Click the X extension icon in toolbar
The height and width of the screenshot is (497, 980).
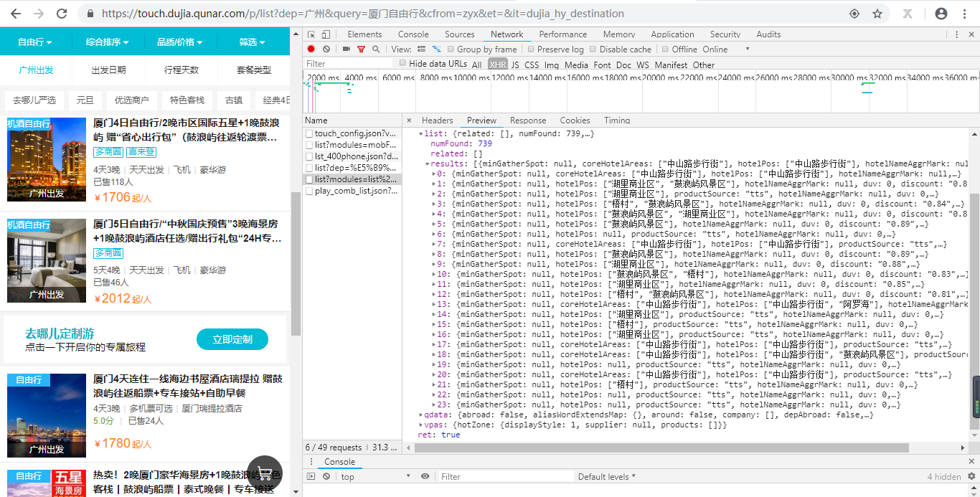coord(907,14)
